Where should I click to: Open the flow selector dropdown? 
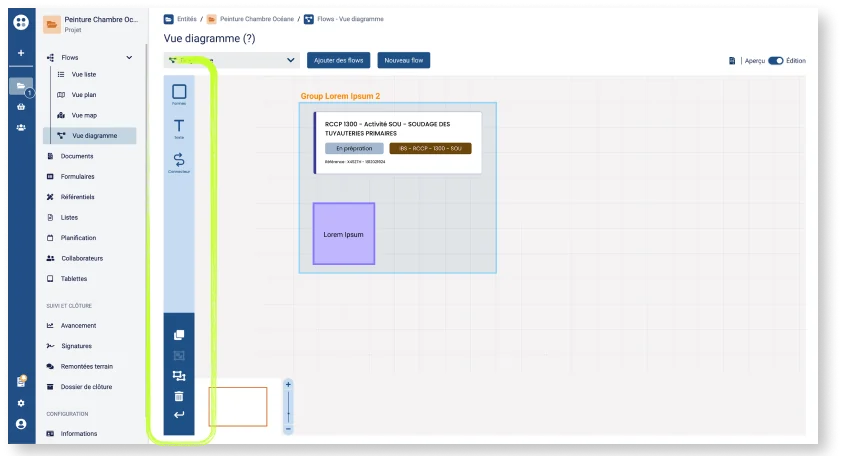[x=231, y=60]
